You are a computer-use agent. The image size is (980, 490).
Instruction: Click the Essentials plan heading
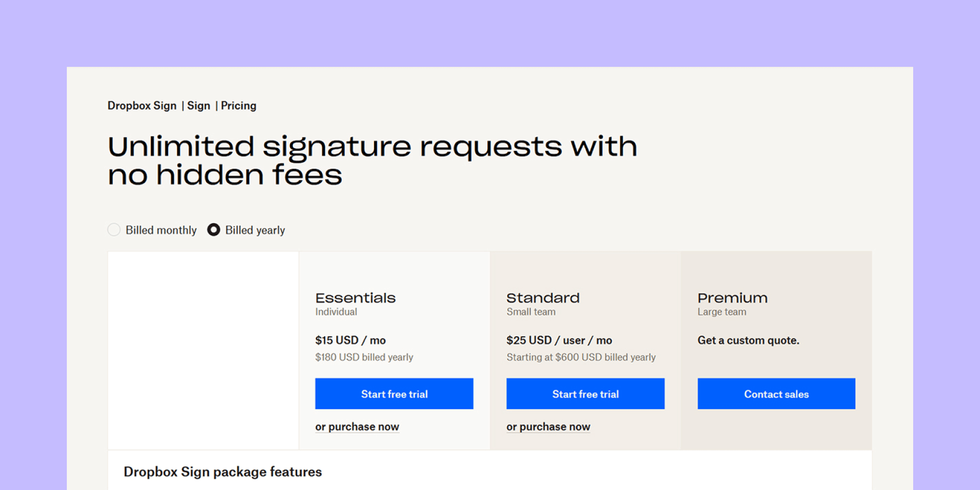click(x=355, y=298)
